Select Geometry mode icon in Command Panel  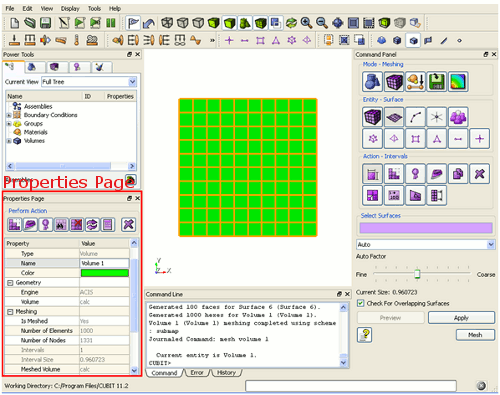[372, 82]
